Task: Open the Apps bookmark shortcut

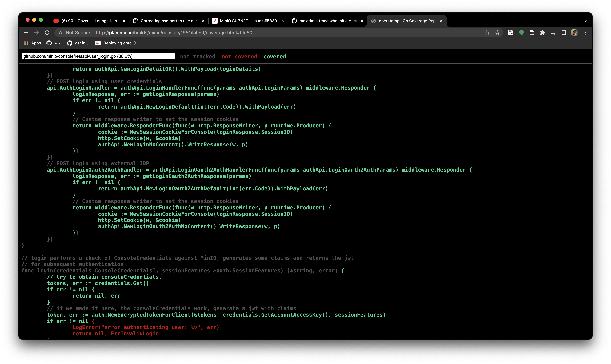Action: click(32, 43)
